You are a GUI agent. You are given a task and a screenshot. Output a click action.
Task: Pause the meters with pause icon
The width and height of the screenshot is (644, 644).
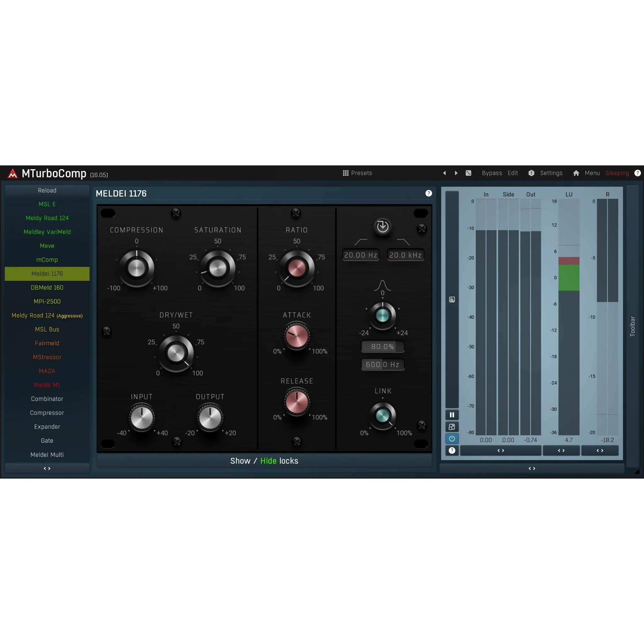pyautogui.click(x=452, y=415)
